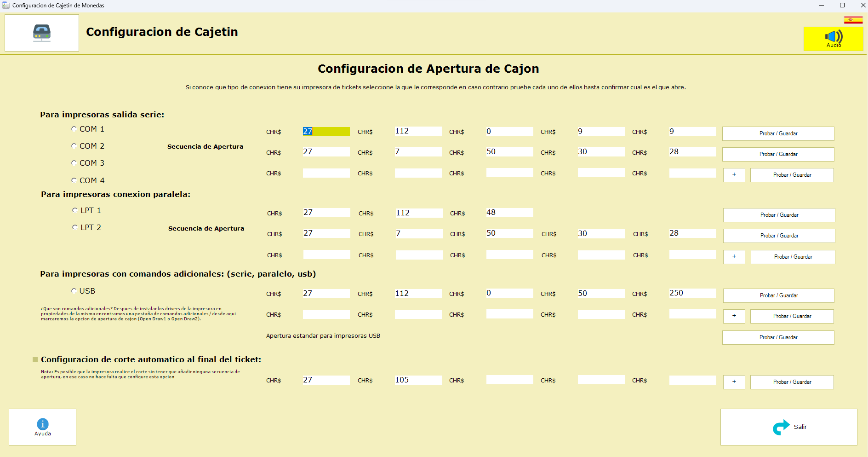Enable the USB printer radio option
Viewport: 868px width, 457px height.
coord(74,291)
